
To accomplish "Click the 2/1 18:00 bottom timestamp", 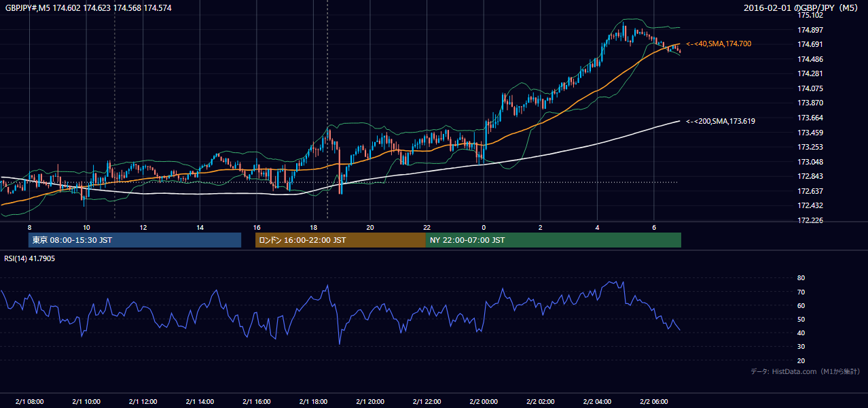I will click(x=313, y=401).
